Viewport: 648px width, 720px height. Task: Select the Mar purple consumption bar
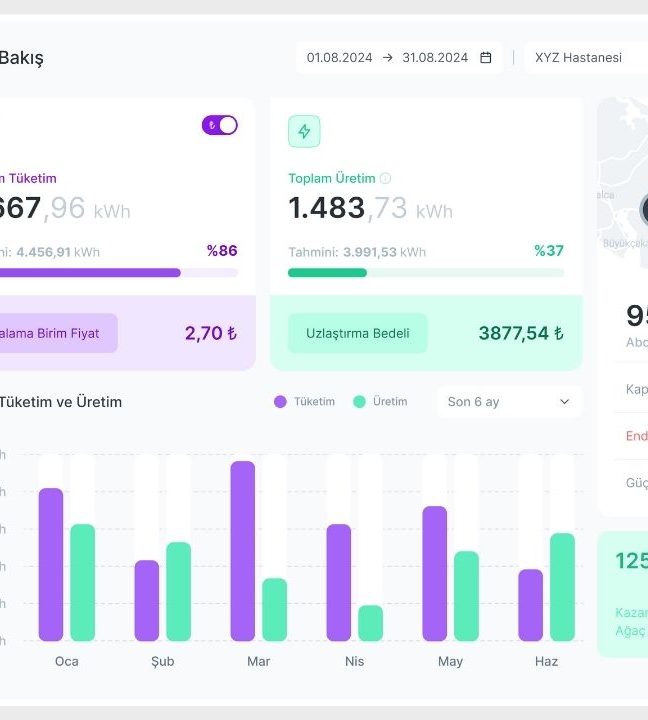pyautogui.click(x=242, y=551)
